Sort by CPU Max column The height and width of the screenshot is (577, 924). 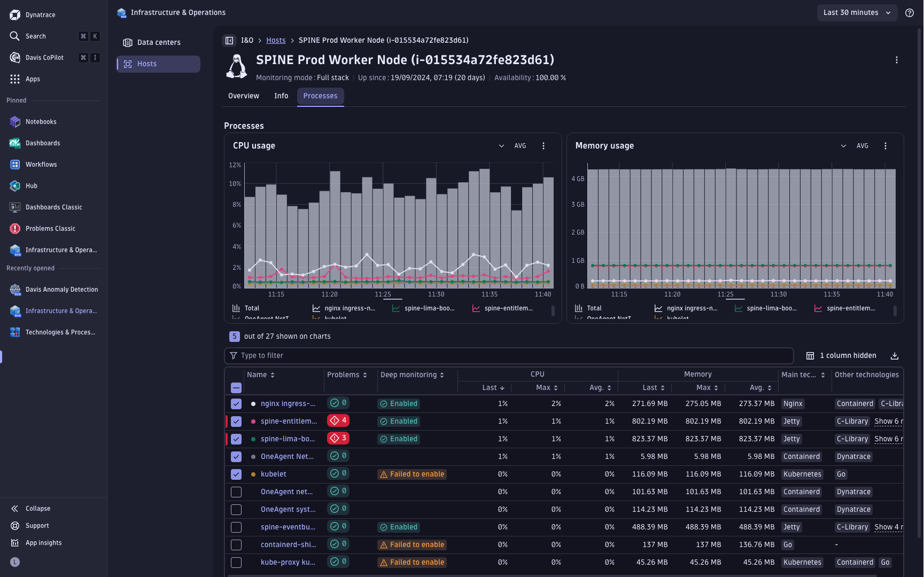(547, 388)
